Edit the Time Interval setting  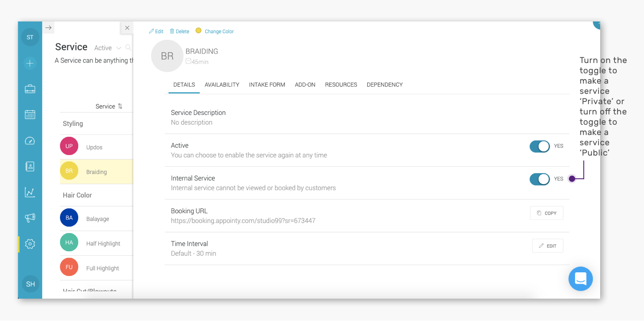click(547, 246)
